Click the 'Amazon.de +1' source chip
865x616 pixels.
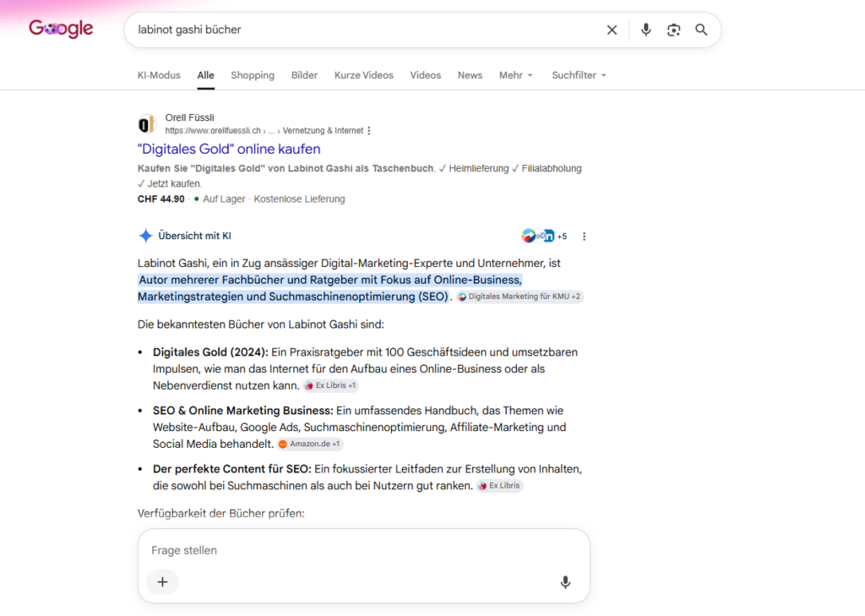[310, 444]
